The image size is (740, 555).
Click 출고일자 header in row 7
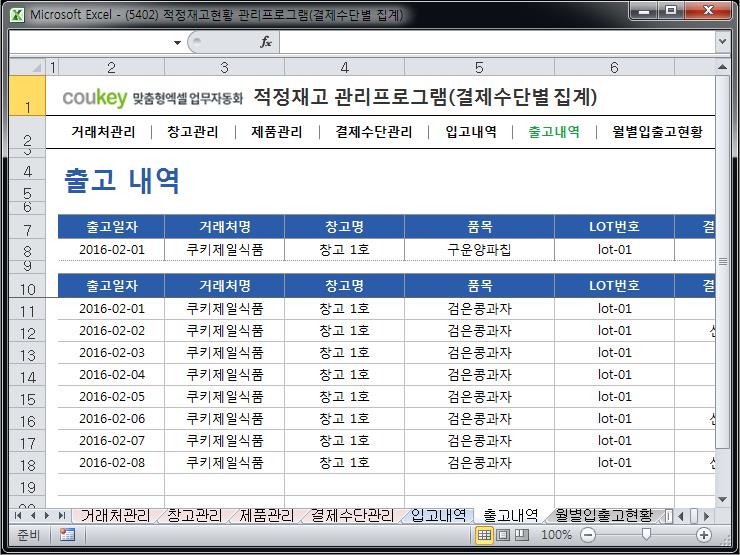coord(111,227)
